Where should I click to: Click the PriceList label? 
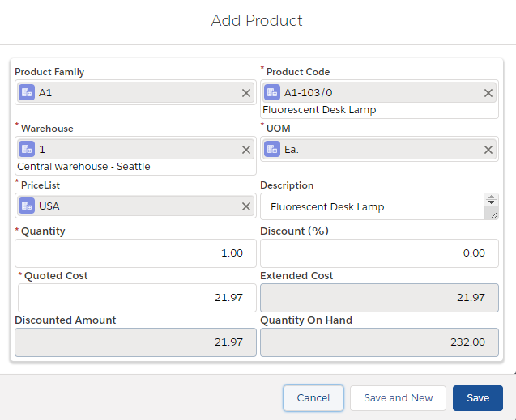point(41,185)
